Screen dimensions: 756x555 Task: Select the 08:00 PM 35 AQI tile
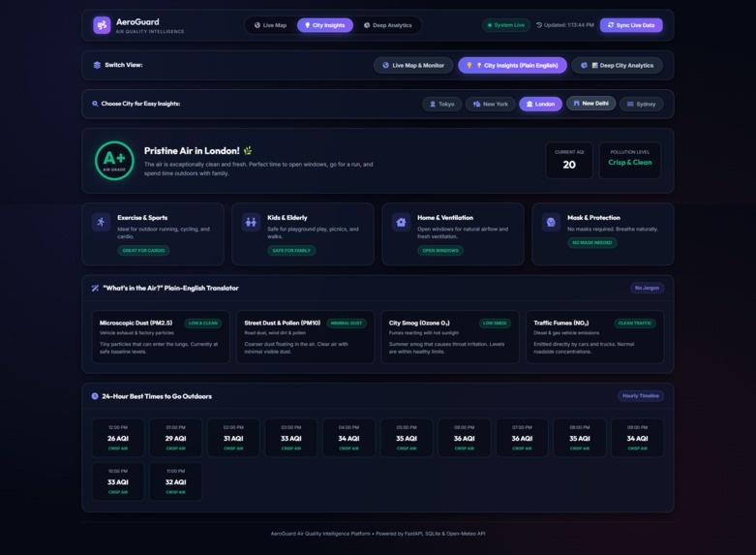point(580,438)
